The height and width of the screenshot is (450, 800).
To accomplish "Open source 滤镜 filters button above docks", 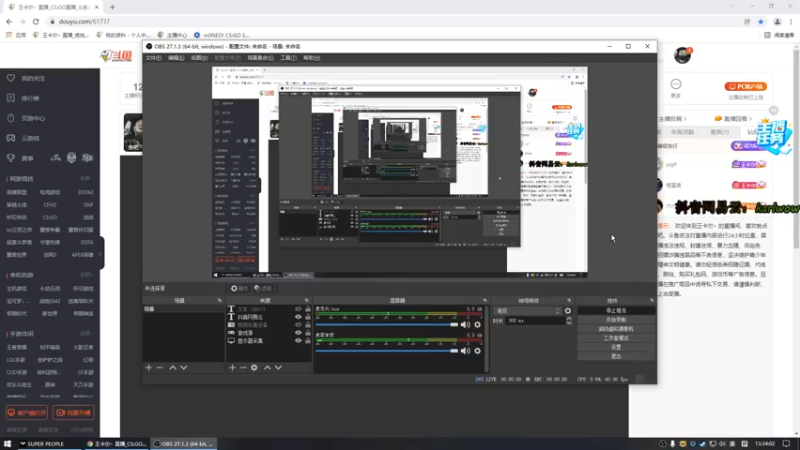I will tap(263, 288).
